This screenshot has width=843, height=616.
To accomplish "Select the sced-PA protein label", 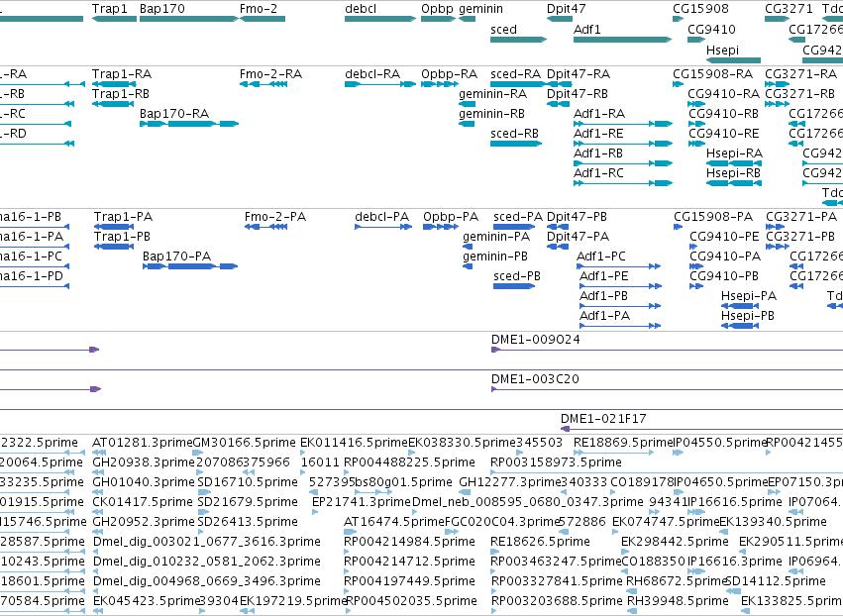I will (x=518, y=217).
